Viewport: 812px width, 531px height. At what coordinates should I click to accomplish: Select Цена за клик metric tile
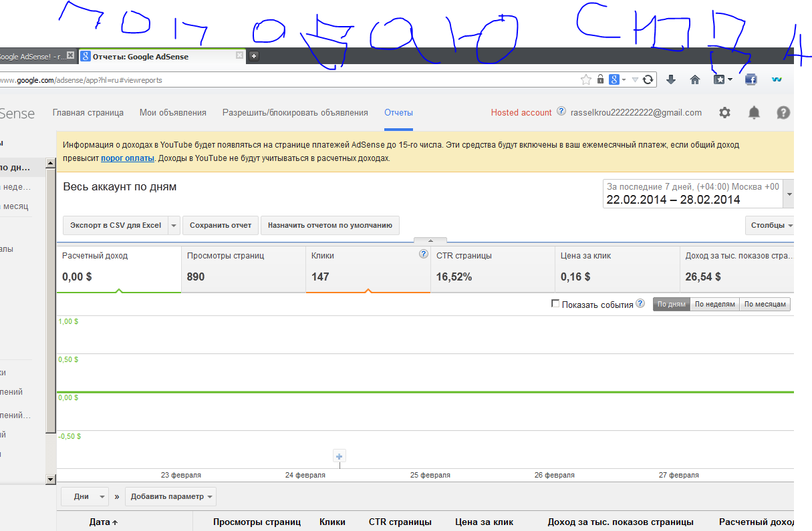click(618, 269)
